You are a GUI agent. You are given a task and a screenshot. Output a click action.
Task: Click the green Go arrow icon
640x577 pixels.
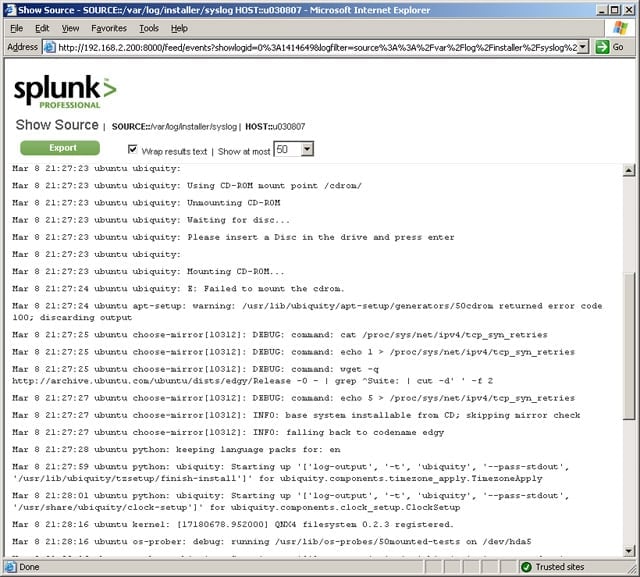click(x=602, y=47)
